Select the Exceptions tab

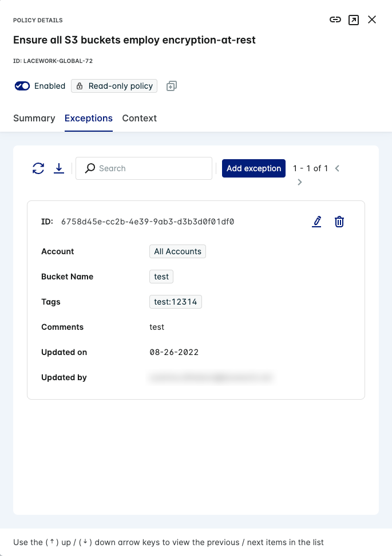point(89,119)
